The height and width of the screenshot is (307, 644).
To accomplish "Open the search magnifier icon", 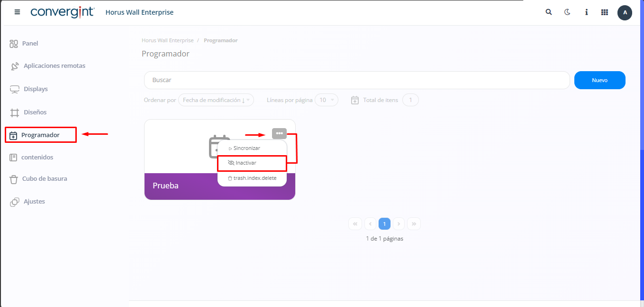I will 549,12.
